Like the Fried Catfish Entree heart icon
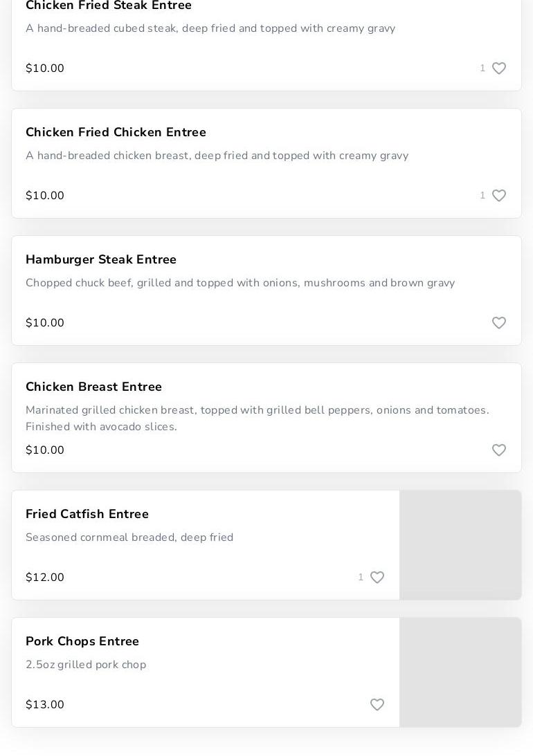 pyautogui.click(x=377, y=578)
